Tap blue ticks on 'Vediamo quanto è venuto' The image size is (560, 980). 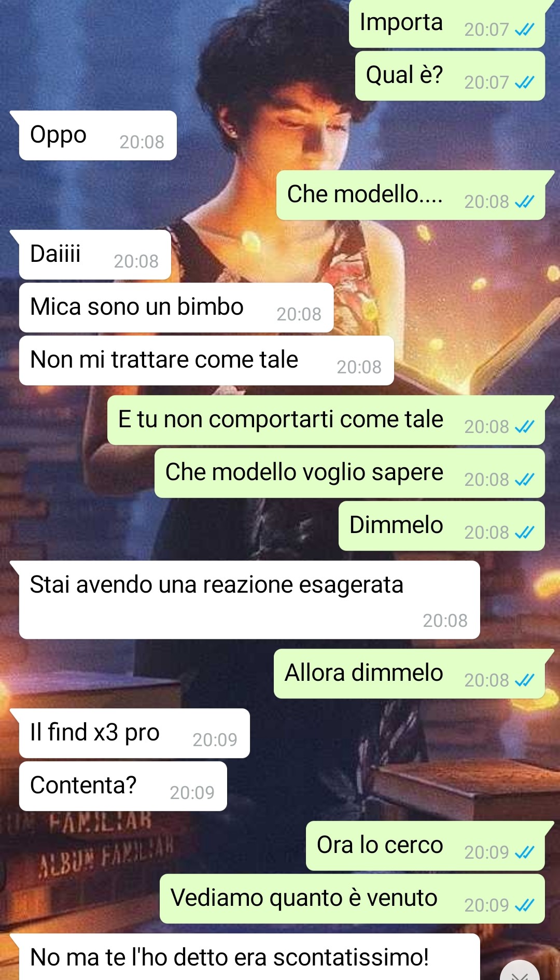[524, 905]
